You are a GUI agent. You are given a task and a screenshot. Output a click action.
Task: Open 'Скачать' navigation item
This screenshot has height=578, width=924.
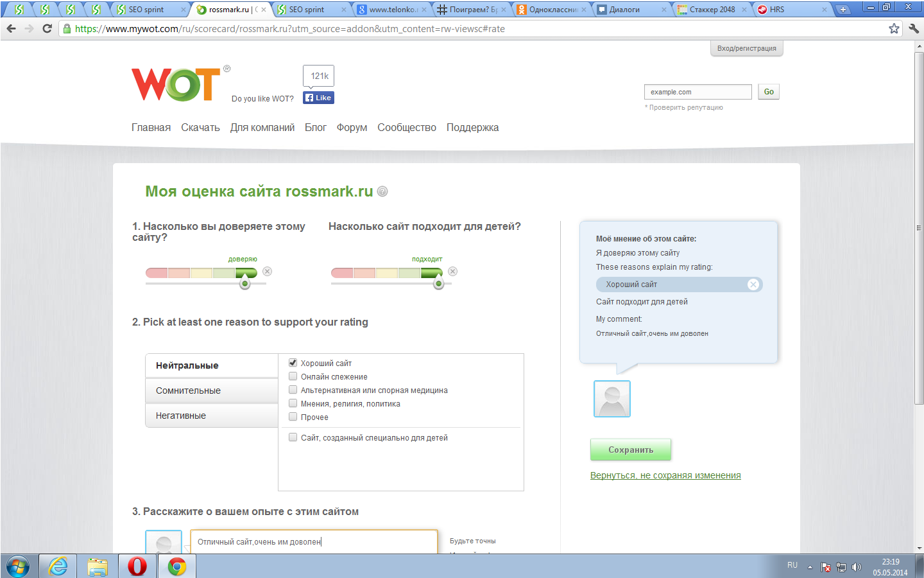click(x=200, y=127)
